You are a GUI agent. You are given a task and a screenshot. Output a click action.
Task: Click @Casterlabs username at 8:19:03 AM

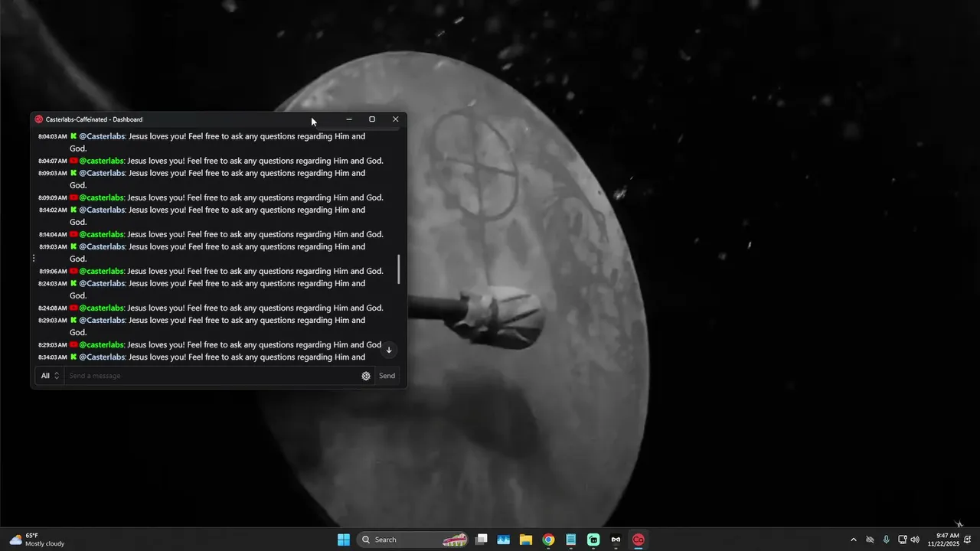(102, 246)
